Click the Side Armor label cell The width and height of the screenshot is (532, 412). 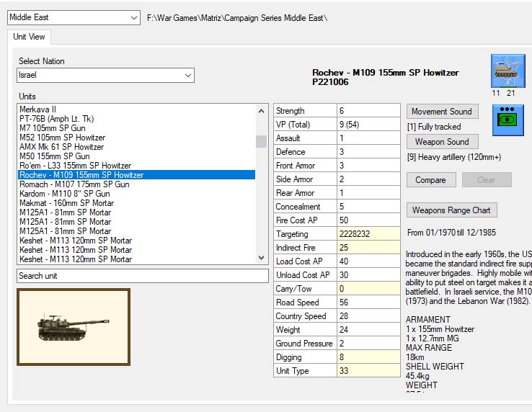pyautogui.click(x=306, y=179)
